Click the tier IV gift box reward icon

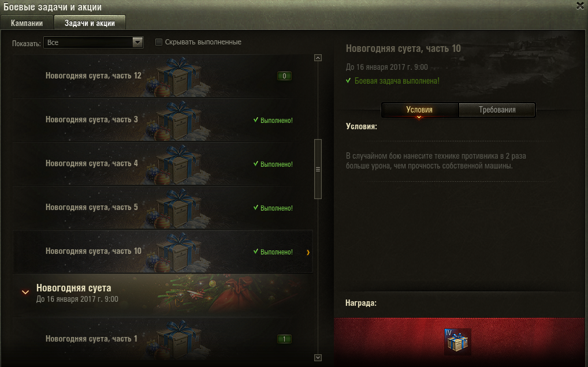(x=457, y=342)
